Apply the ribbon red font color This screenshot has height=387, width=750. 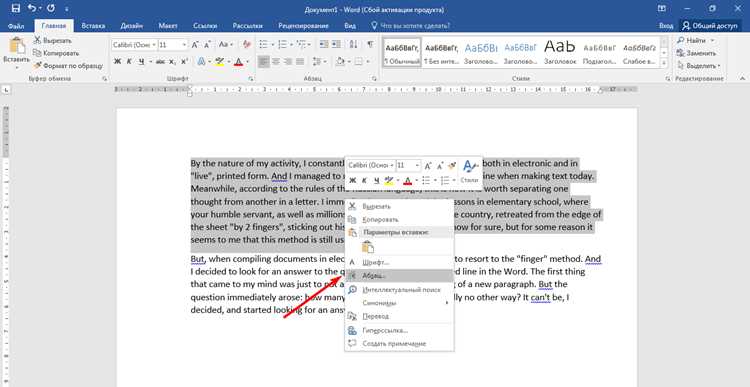[239, 62]
